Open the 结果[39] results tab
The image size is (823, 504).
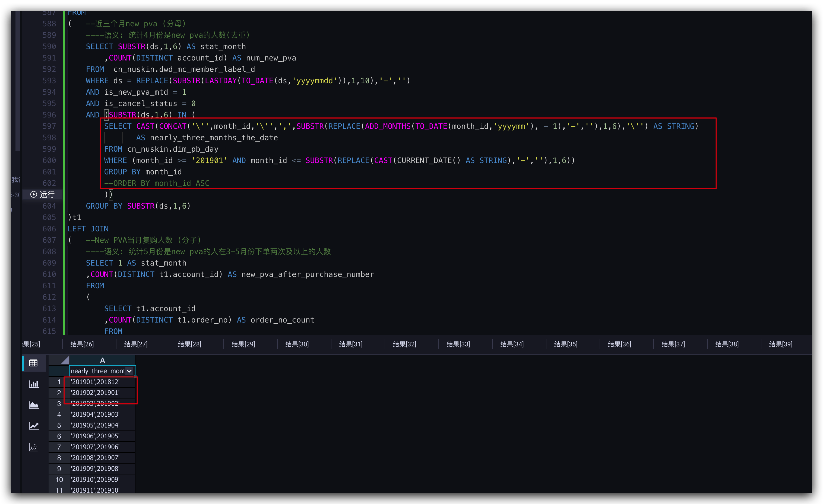coord(780,344)
